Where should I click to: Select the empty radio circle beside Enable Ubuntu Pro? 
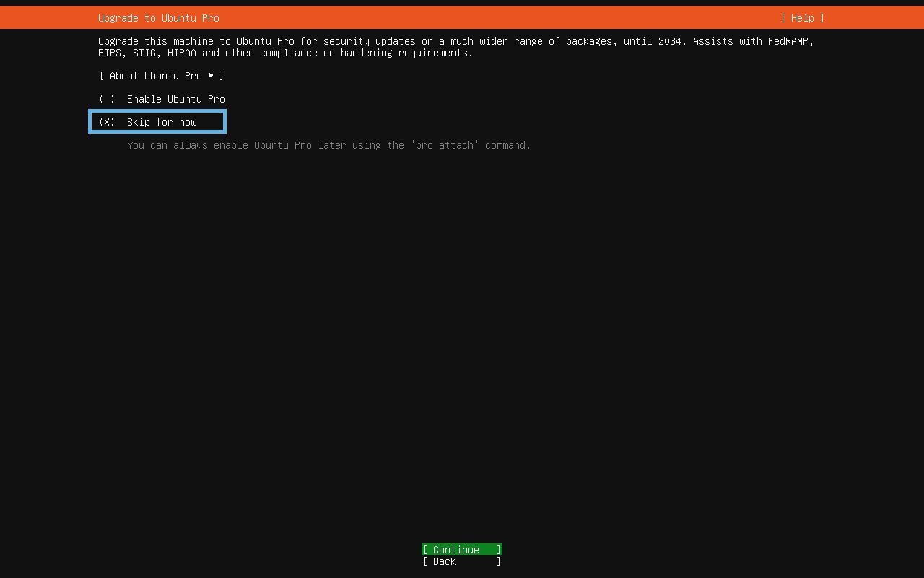point(106,99)
